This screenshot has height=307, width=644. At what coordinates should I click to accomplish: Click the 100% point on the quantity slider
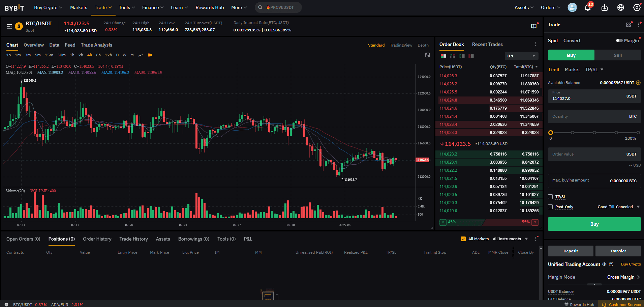click(x=638, y=133)
